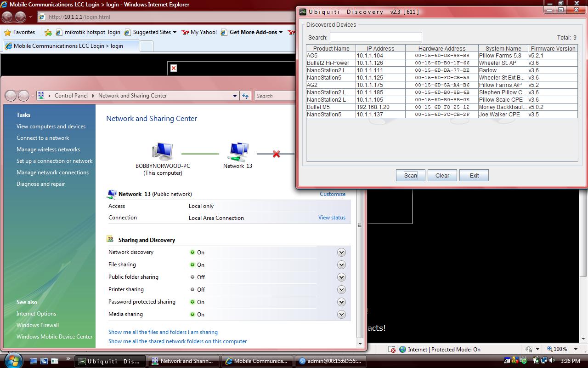Open the Ubiquiti Discovery taskbar button
The width and height of the screenshot is (588, 368).
(x=110, y=361)
